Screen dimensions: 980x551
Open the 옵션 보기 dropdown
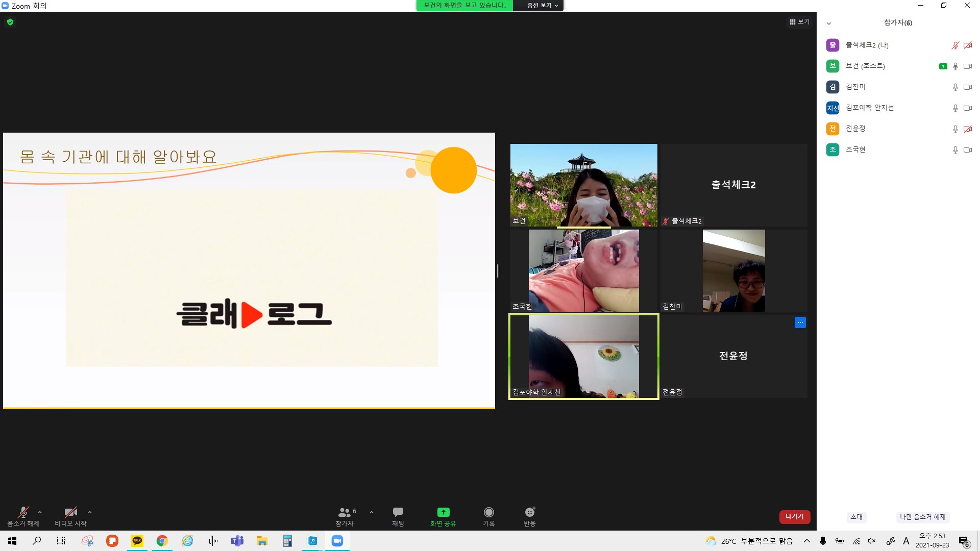[x=542, y=5]
